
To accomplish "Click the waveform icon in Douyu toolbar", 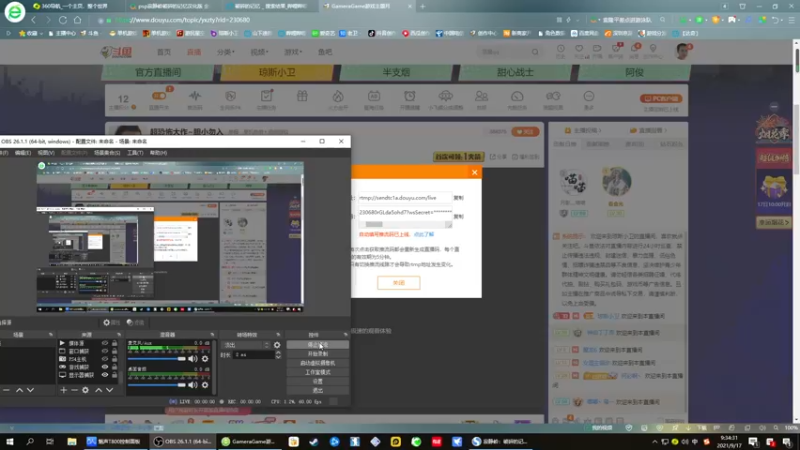I will tap(195, 96).
